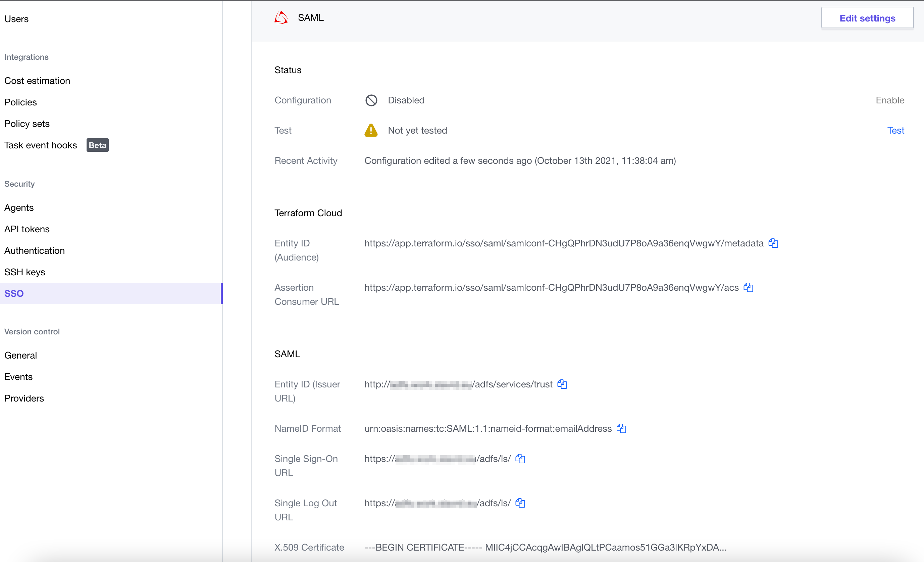Select SSH keys in Security section
924x562 pixels.
coord(25,272)
